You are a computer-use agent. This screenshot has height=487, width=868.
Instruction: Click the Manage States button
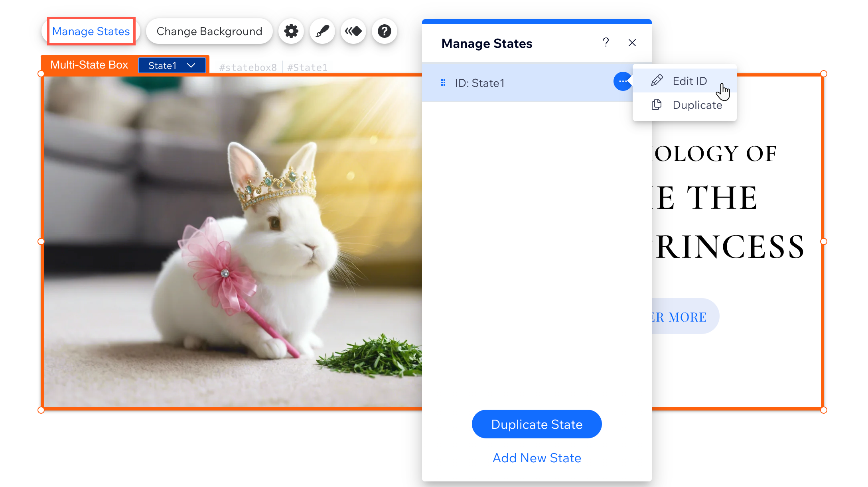click(91, 31)
